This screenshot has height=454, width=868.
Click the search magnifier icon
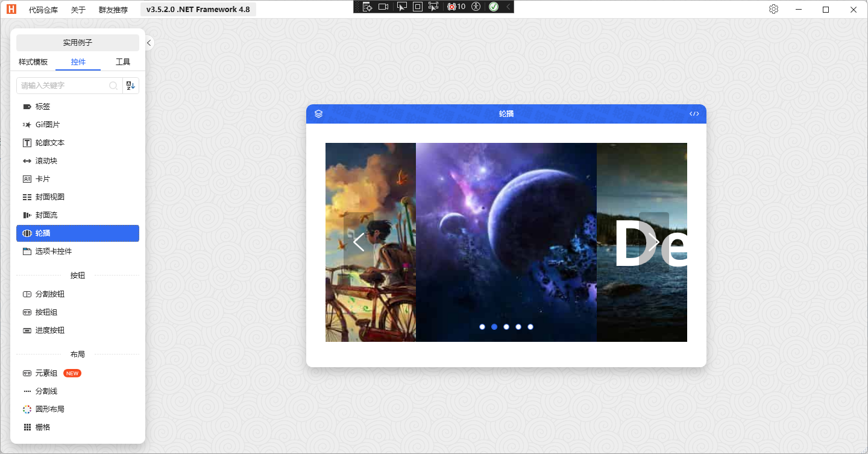[x=113, y=86]
